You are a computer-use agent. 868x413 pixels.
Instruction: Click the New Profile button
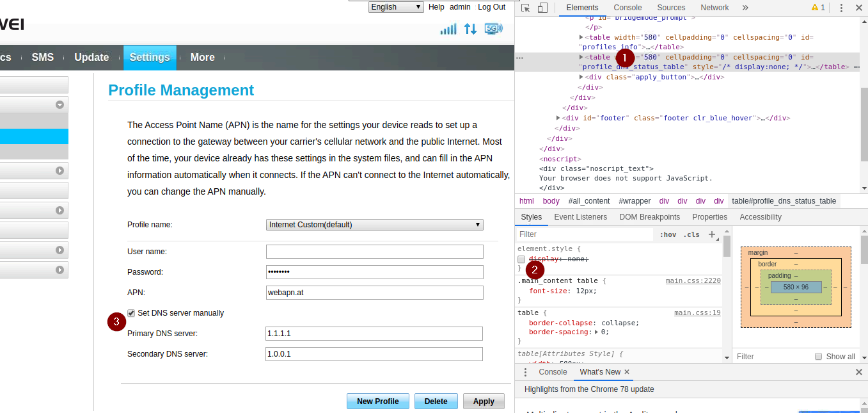coord(378,401)
